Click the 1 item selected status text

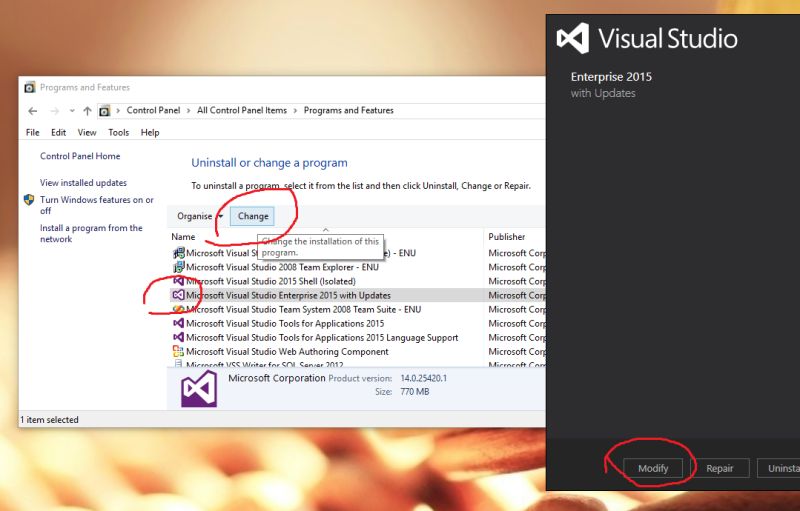[49, 420]
